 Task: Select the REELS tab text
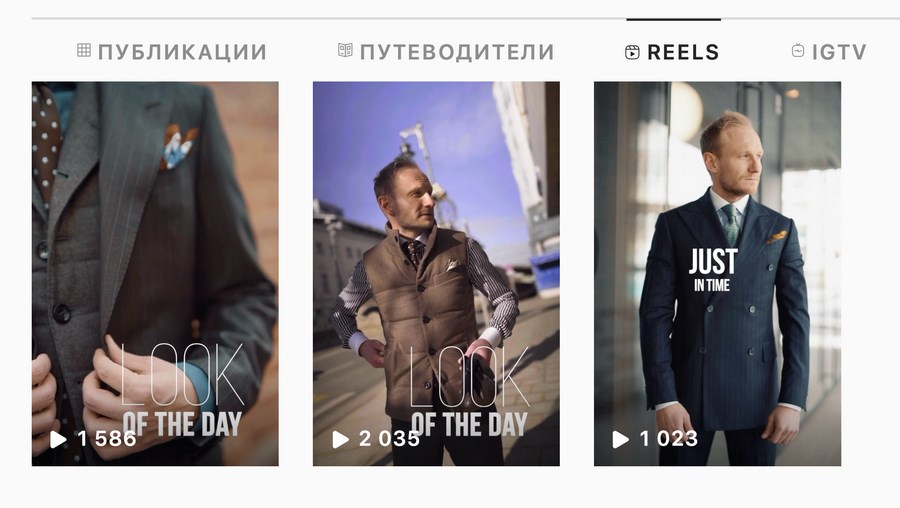[683, 52]
